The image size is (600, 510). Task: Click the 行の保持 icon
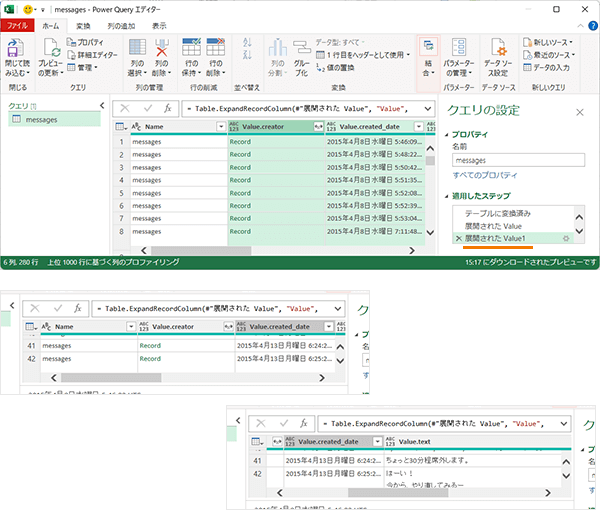coord(191,47)
